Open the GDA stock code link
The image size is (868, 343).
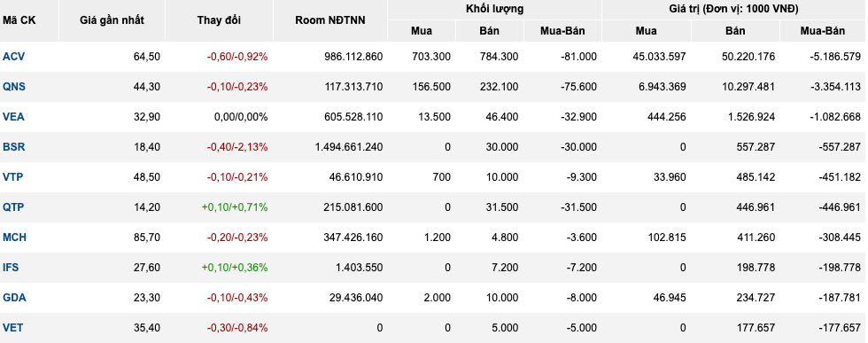click(14, 298)
